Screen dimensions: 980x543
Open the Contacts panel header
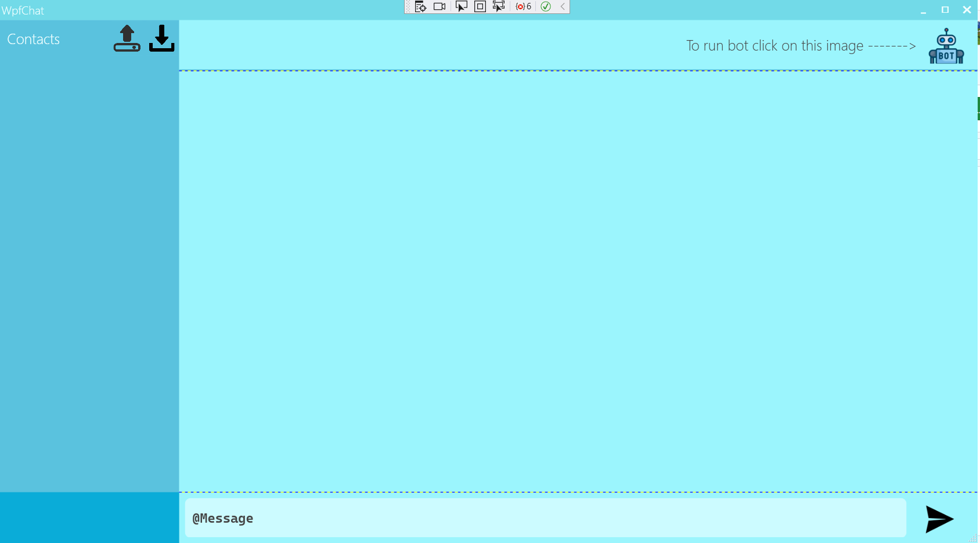(33, 39)
